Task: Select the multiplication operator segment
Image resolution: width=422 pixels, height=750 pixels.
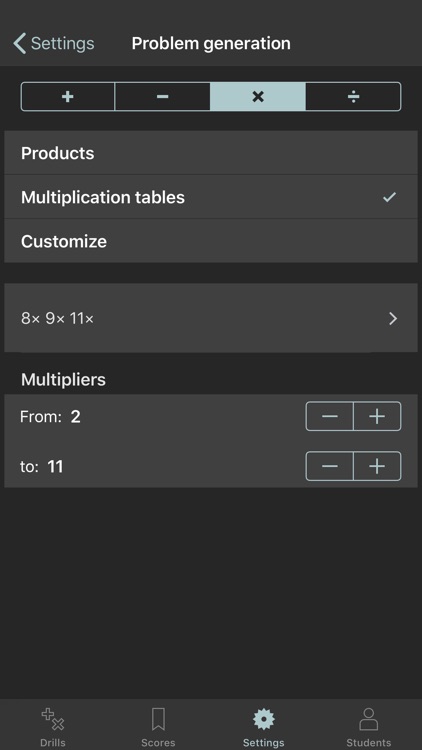Action: [x=258, y=97]
